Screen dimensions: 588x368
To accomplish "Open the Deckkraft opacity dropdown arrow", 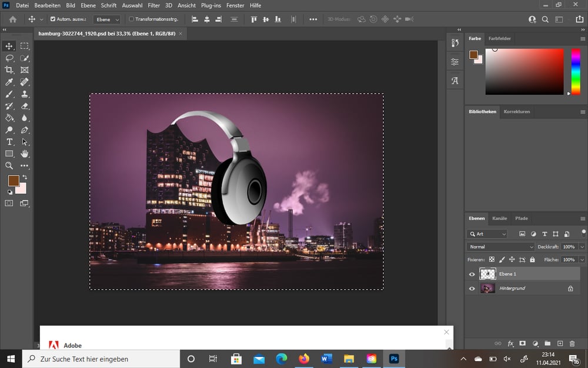I will coord(582,247).
